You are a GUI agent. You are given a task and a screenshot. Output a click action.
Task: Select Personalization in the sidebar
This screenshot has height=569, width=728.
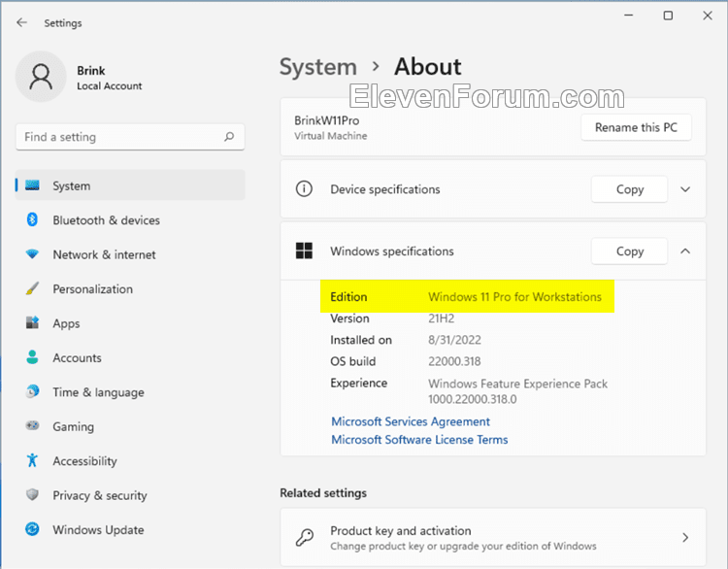click(130, 288)
